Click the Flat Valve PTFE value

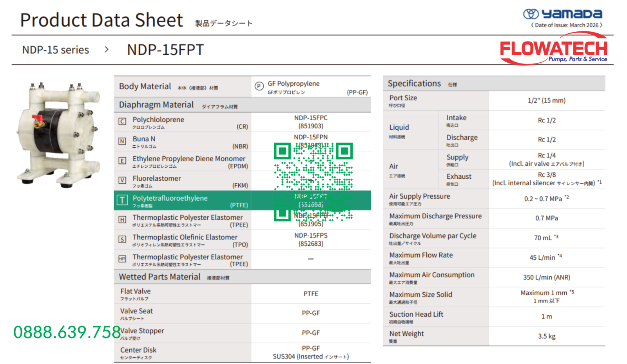coord(311,294)
